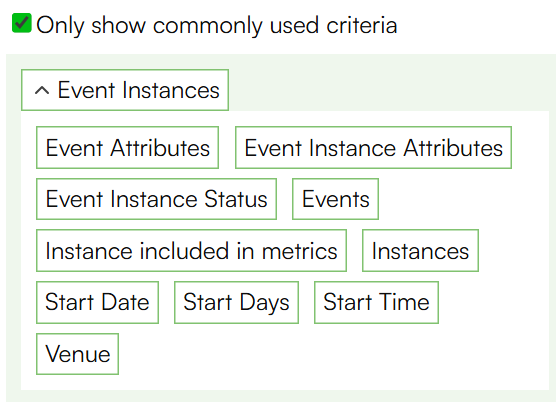
Task: Toggle the Event Instances group title text
Action: coord(139,90)
